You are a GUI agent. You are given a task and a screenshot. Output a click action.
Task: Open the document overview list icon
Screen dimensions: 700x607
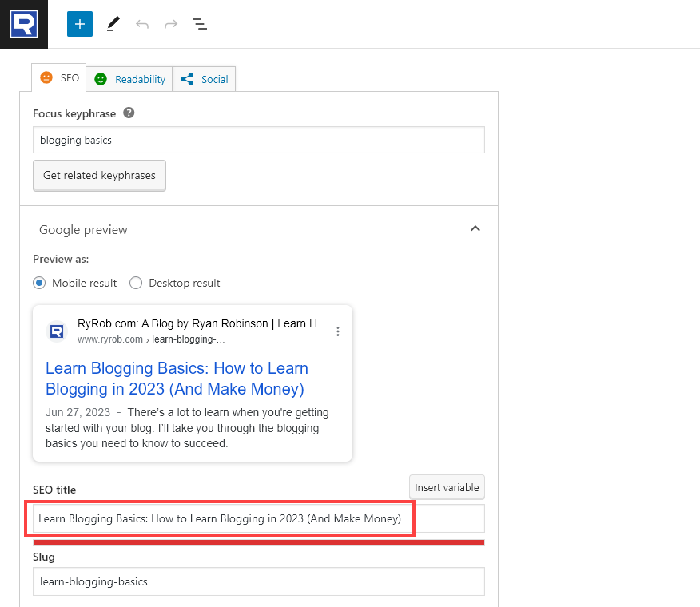click(200, 24)
